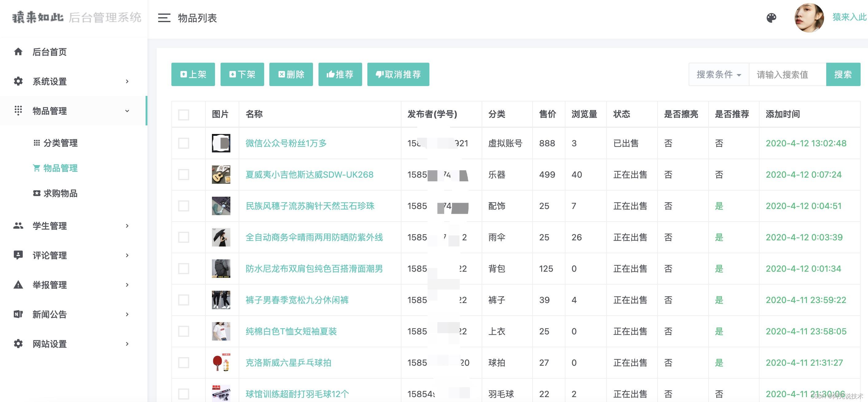Expand the 系统设置 menu chevron
The height and width of the screenshot is (402, 868).
[x=127, y=81]
